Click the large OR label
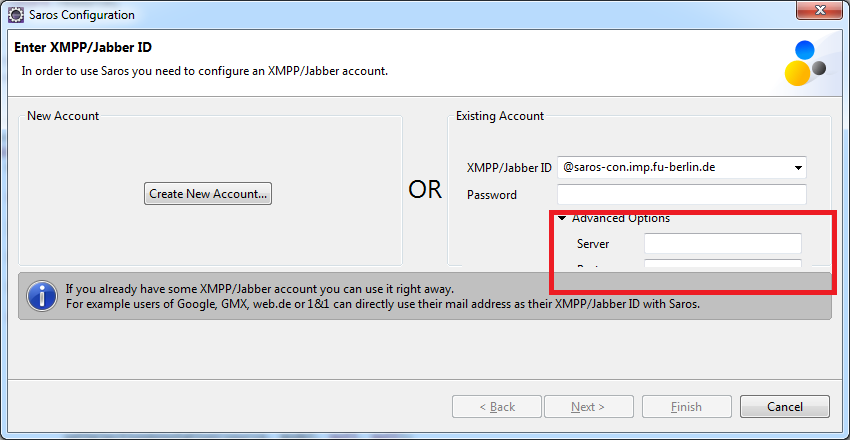This screenshot has width=850, height=441. click(x=425, y=190)
